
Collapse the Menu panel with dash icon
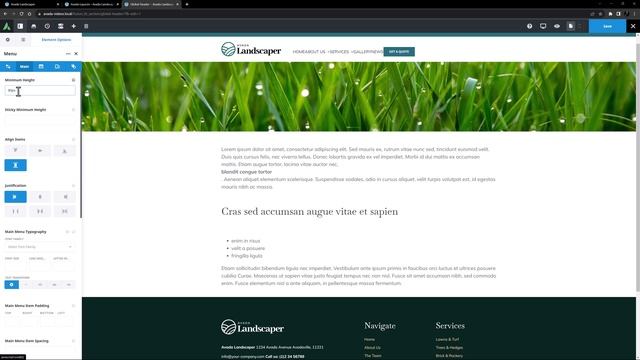coord(68,53)
